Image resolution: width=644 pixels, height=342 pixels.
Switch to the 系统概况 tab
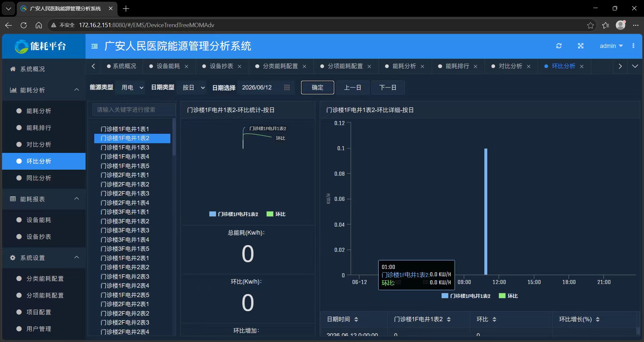point(121,66)
